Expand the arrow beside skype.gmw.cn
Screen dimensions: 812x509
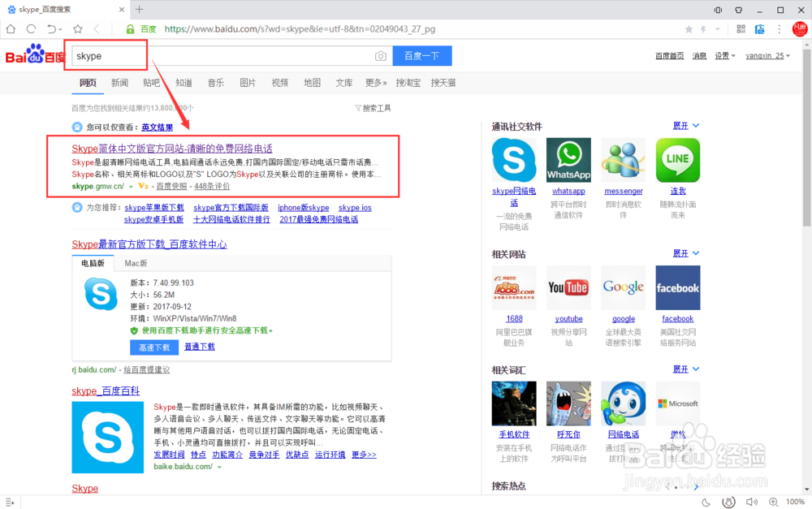[x=131, y=187]
